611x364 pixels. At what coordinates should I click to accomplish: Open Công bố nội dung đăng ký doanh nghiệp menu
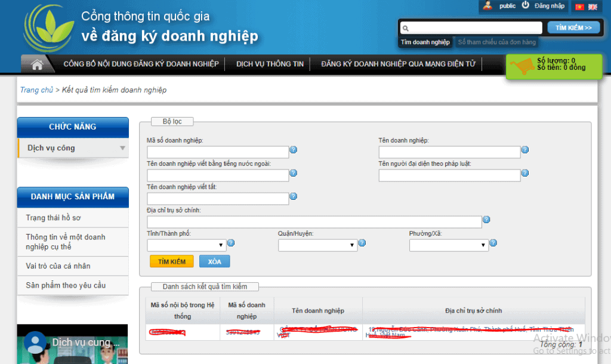[x=141, y=64]
